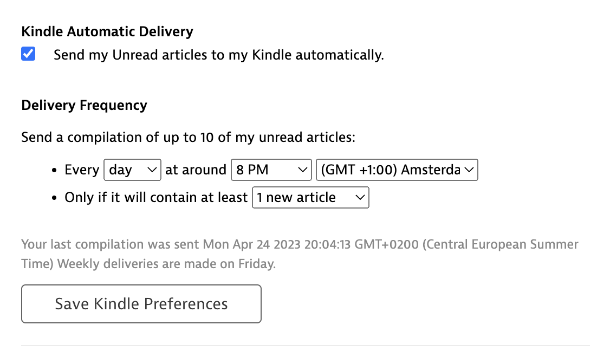Click the 'Delivery Frequency' heading
This screenshot has width=610, height=364.
(84, 105)
